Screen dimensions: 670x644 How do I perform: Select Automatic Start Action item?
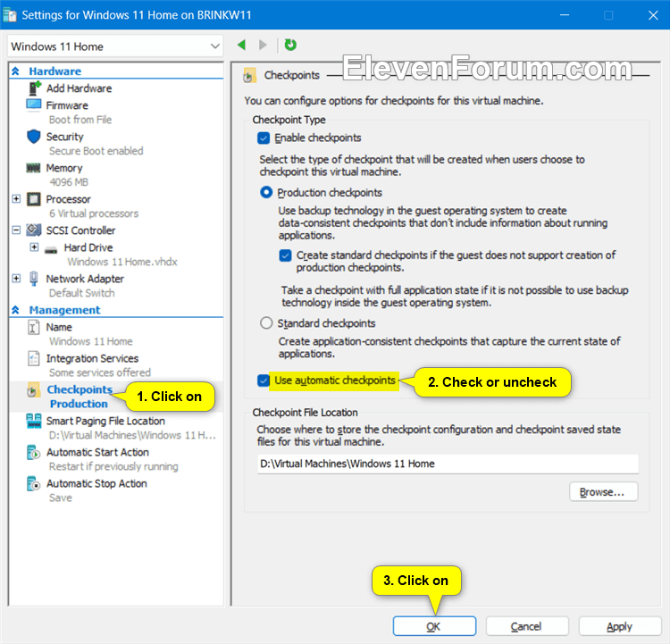pos(97,452)
